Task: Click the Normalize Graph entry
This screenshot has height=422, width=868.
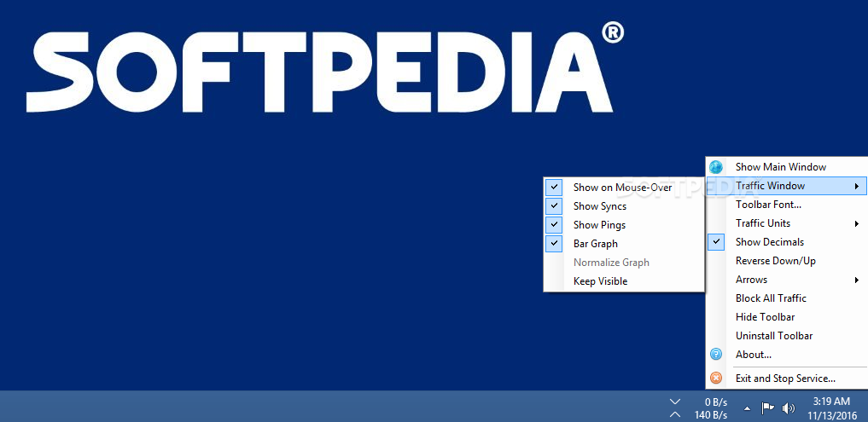Action: point(624,263)
